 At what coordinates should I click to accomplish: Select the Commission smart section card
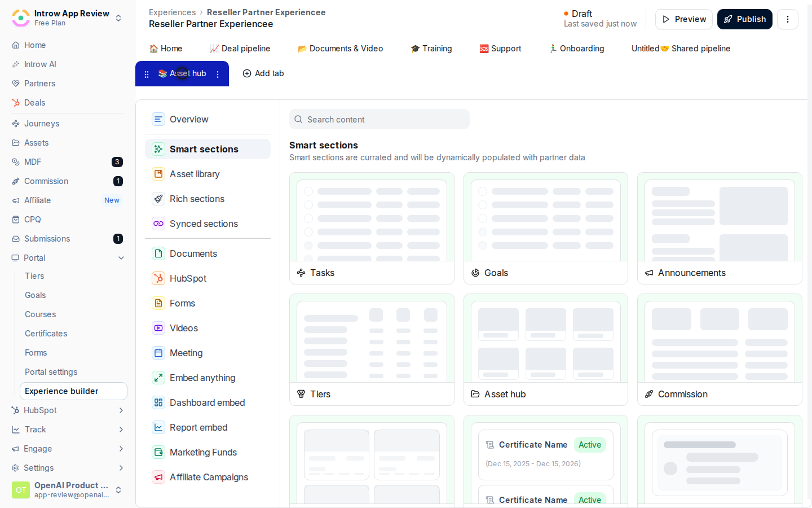(720, 349)
